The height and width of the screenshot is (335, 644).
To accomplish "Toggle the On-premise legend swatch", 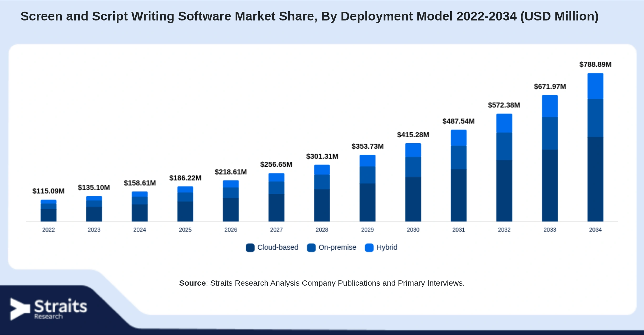I will click(311, 248).
